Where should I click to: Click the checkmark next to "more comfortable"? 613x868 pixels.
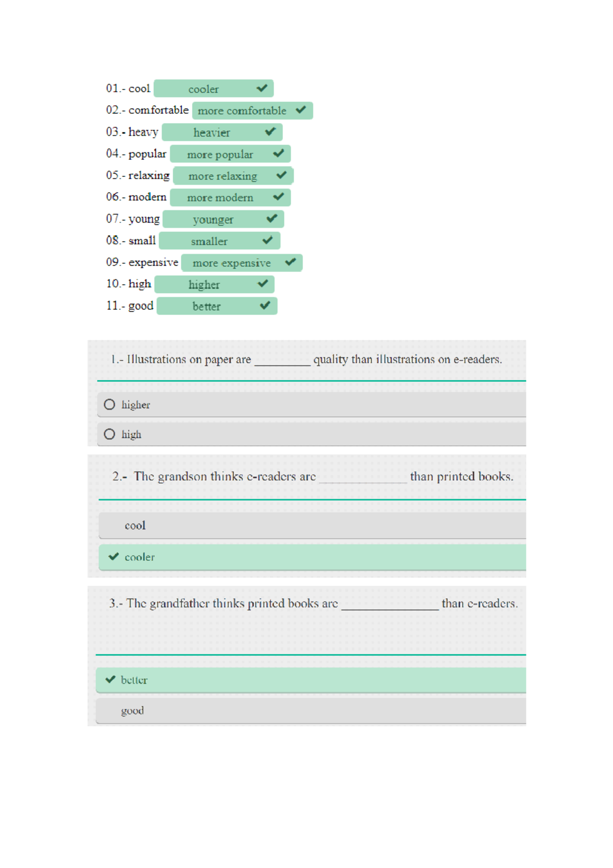301,110
